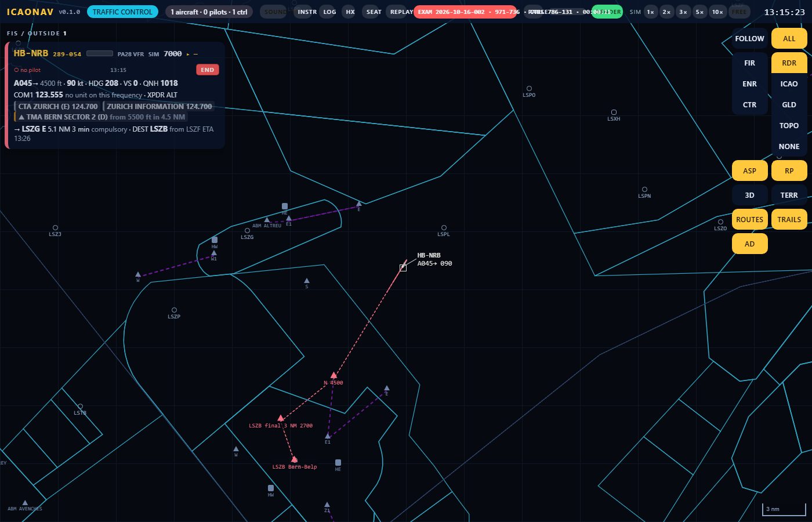Image resolution: width=812 pixels, height=522 pixels.
Task: Toggle the FOLLOW aircraft mode
Action: (x=749, y=39)
